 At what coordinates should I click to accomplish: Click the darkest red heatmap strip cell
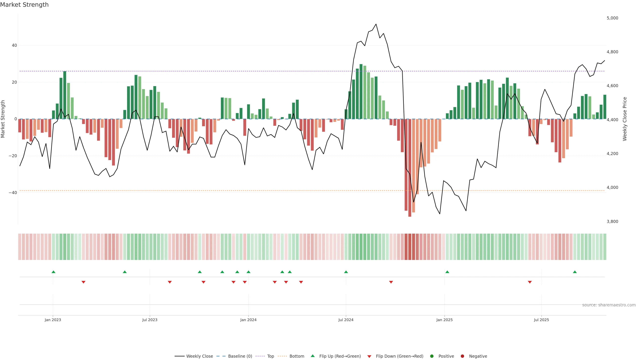click(x=410, y=247)
